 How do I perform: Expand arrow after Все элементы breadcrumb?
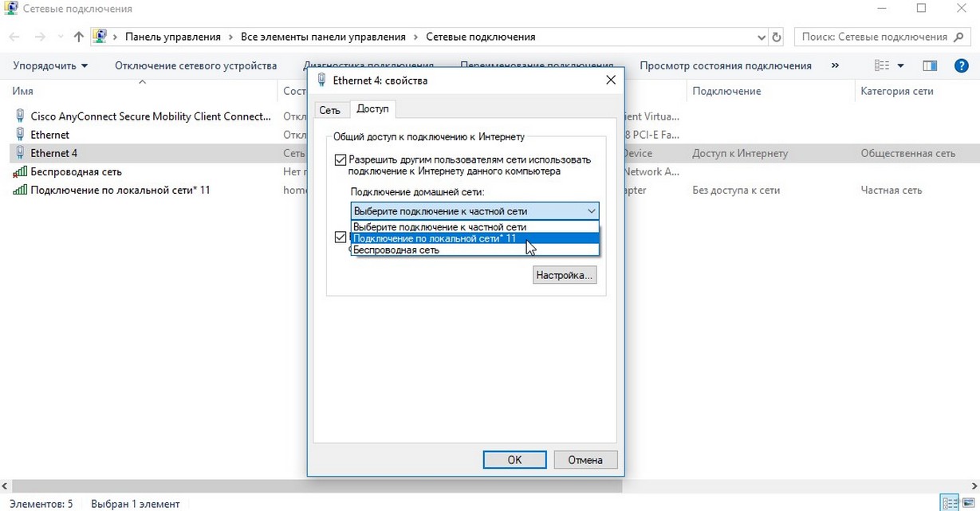point(415,37)
